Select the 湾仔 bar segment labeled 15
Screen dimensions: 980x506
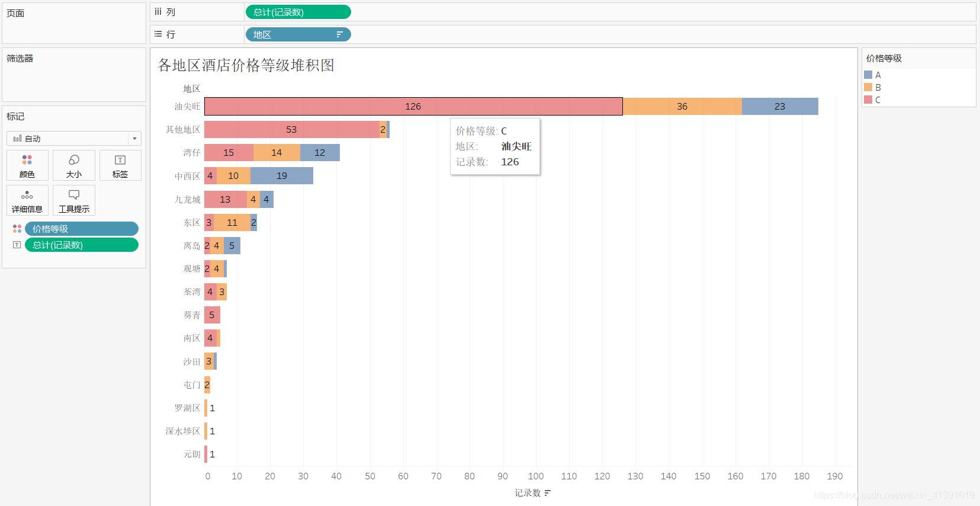(229, 152)
